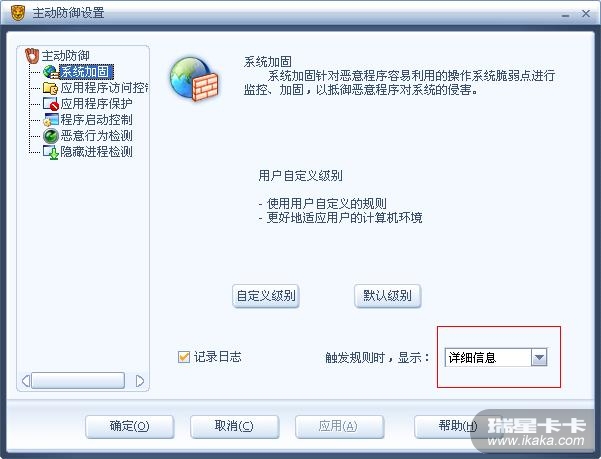Click the 主动防御 root baseball-glove icon

point(32,56)
